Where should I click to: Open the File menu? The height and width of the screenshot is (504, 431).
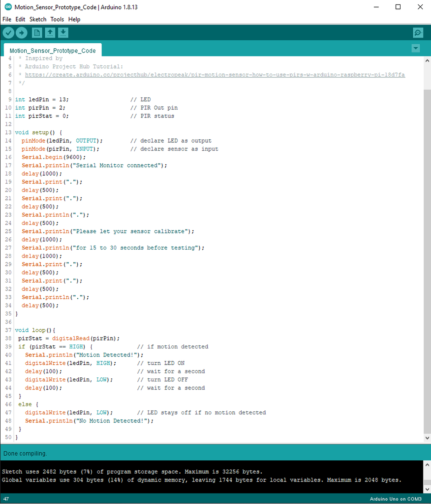point(7,19)
